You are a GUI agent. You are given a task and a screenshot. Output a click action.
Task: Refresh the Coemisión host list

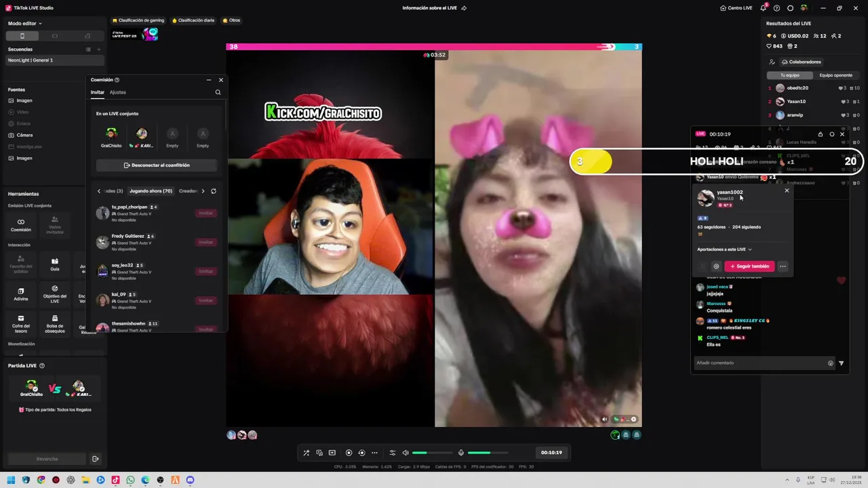[x=214, y=191]
